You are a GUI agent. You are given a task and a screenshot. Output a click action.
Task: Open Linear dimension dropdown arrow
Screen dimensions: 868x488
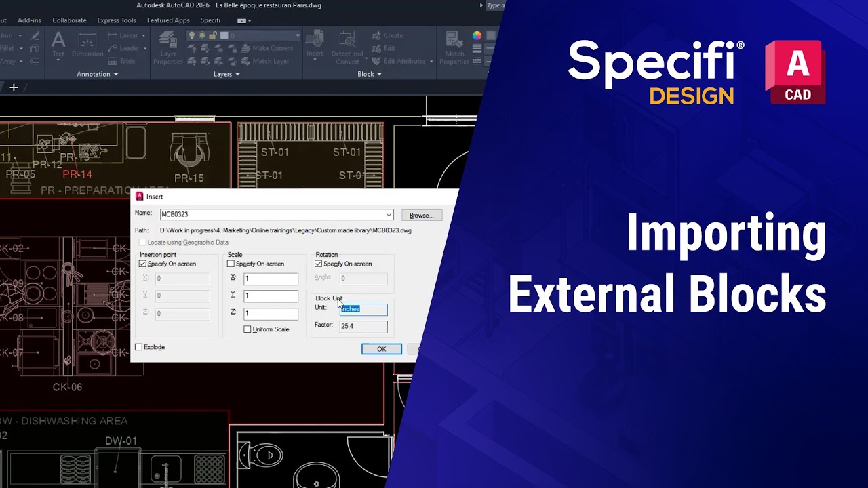(x=144, y=35)
